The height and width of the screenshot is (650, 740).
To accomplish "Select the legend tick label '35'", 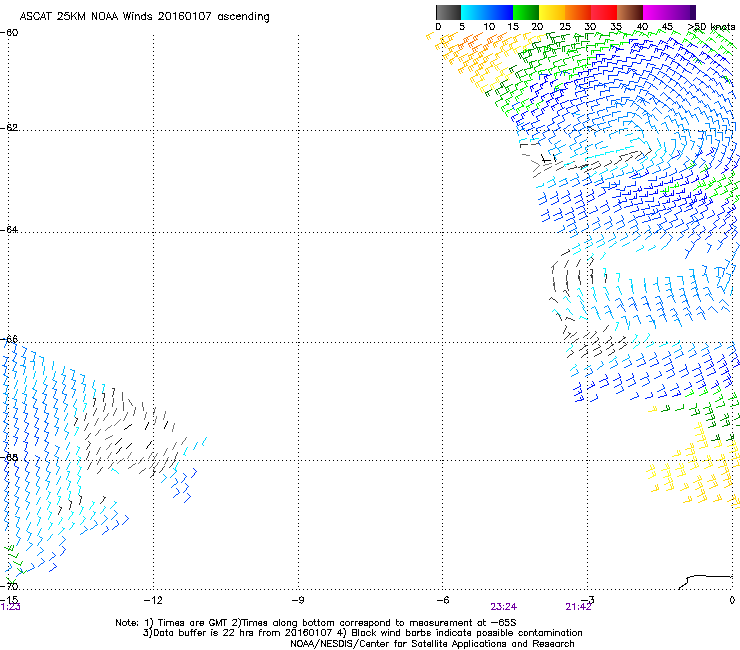I will (x=616, y=27).
